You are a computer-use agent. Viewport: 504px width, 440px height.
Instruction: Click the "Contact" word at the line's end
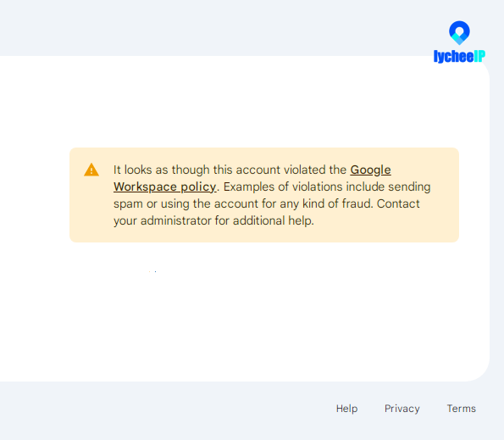398,203
